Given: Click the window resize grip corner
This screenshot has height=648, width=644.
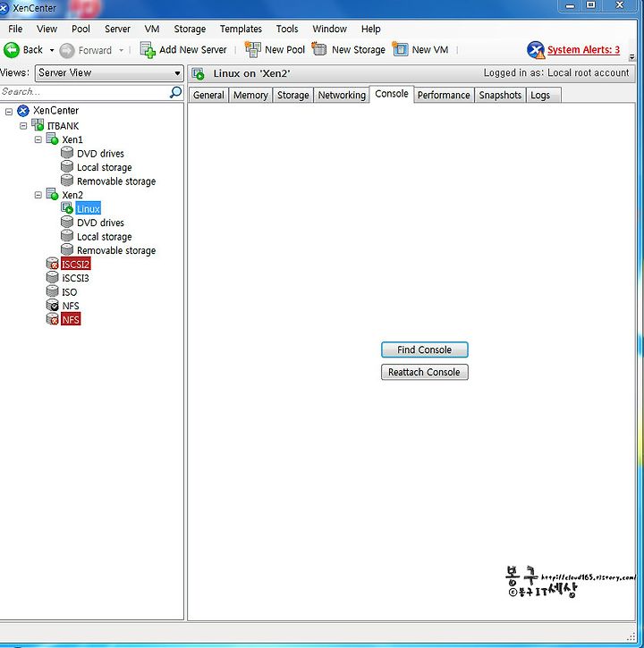Looking at the screenshot, I should (x=631, y=636).
